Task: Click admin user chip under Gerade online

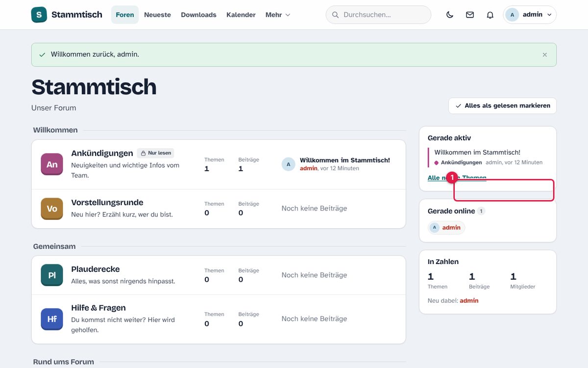Action: pyautogui.click(x=446, y=228)
